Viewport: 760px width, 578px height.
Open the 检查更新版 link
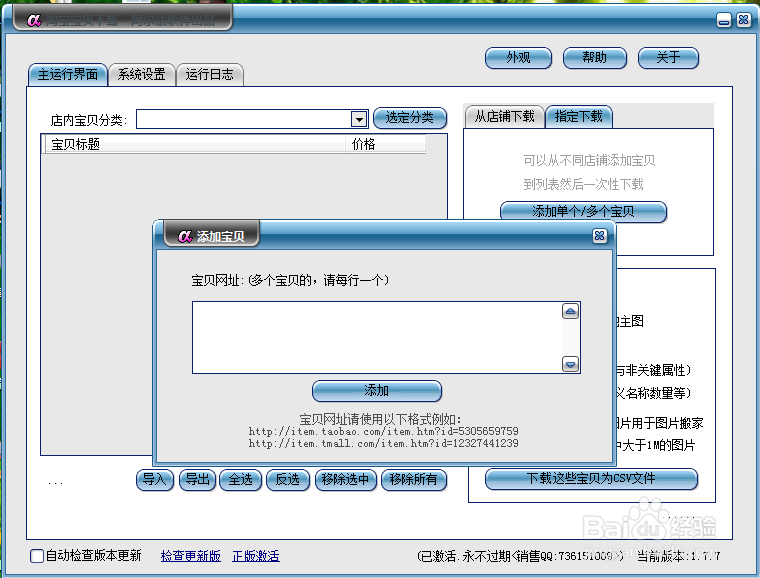point(190,556)
